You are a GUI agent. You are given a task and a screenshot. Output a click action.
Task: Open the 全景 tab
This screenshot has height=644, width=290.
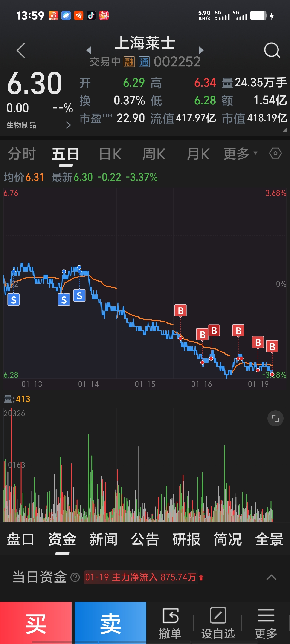tap(269, 539)
